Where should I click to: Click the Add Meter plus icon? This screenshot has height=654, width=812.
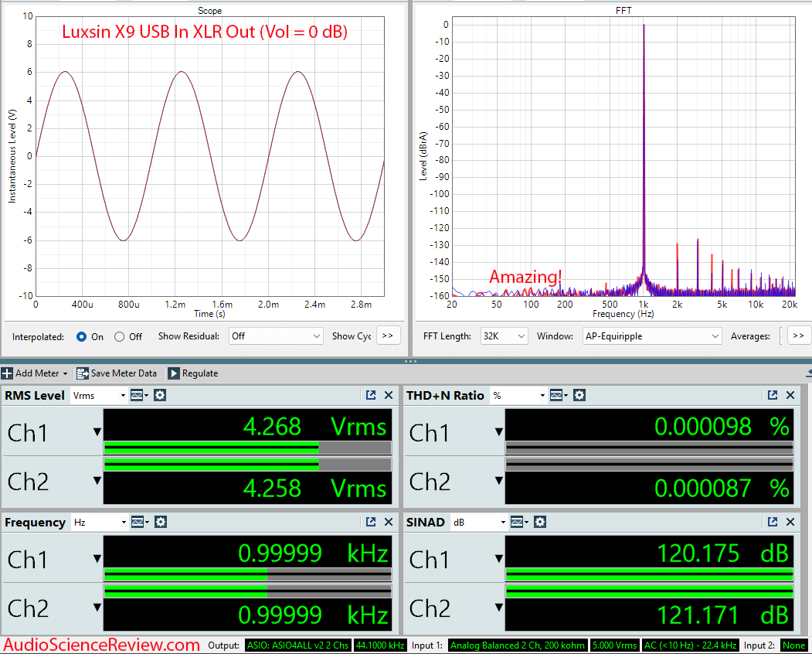(x=8, y=373)
